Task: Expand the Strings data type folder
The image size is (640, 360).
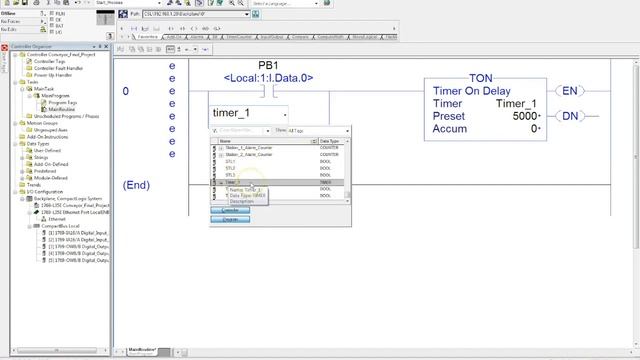Action: click(x=23, y=158)
